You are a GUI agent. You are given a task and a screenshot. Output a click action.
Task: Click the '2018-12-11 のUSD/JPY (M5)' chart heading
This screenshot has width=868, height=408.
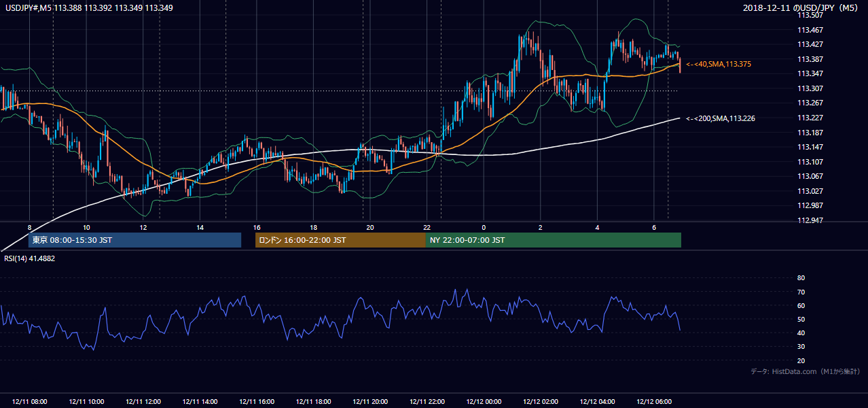pyautogui.click(x=801, y=7)
